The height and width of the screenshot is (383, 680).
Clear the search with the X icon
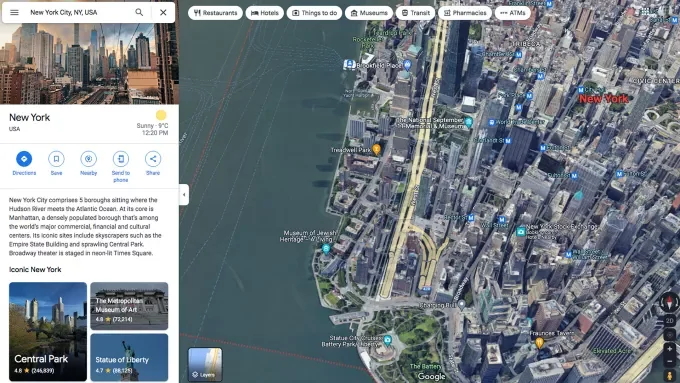click(163, 13)
